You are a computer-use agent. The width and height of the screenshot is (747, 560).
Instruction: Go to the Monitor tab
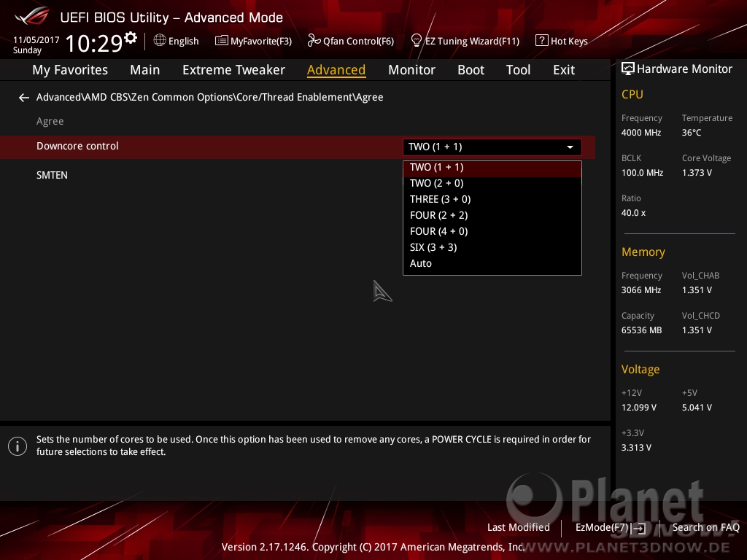point(411,70)
